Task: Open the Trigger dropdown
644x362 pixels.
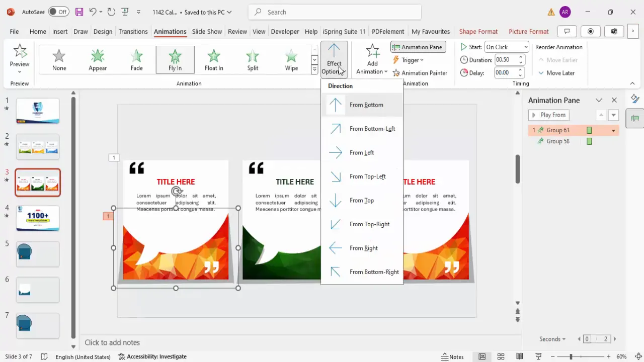Action: tap(409, 60)
